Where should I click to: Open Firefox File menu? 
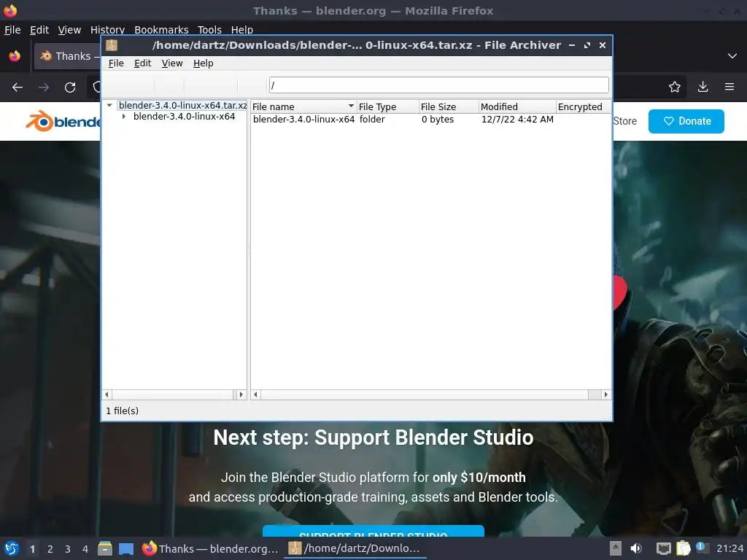[12, 29]
